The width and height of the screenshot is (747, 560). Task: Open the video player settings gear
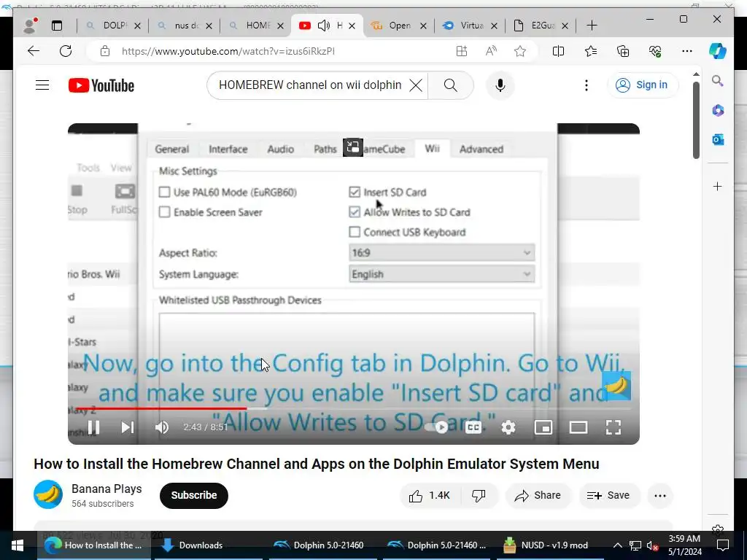(x=508, y=427)
